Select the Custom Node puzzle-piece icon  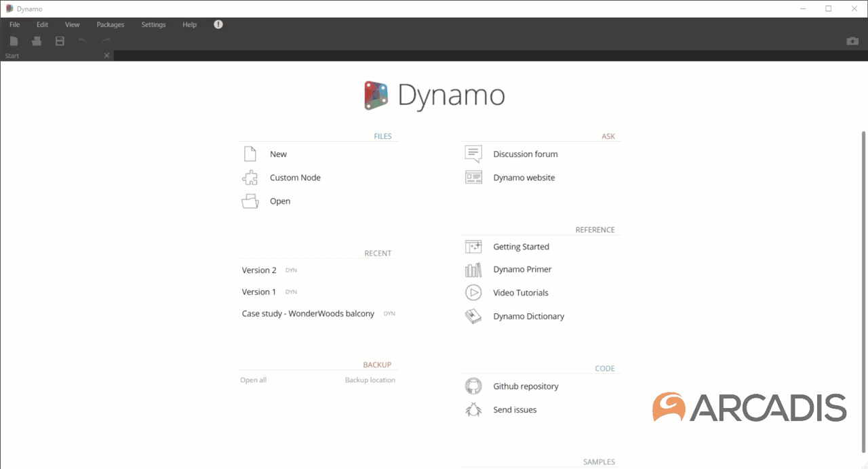click(250, 177)
